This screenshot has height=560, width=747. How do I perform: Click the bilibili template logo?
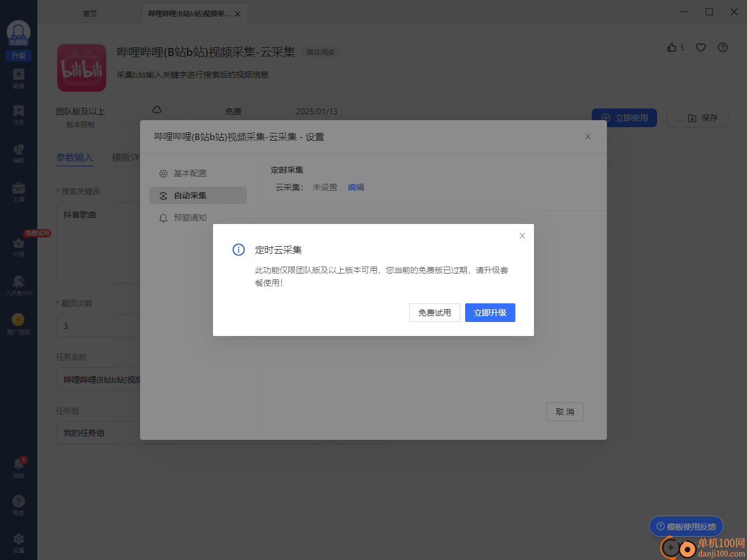pyautogui.click(x=82, y=68)
